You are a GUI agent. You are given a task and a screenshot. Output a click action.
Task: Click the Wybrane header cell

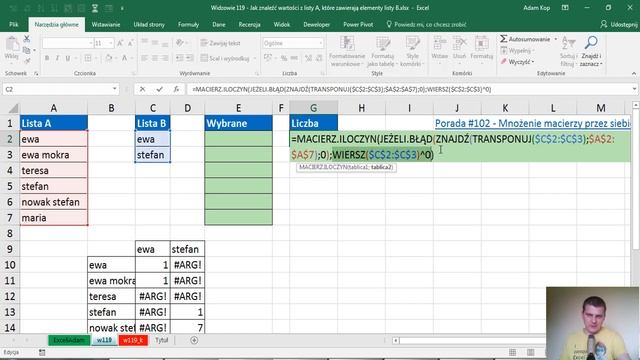pos(238,123)
